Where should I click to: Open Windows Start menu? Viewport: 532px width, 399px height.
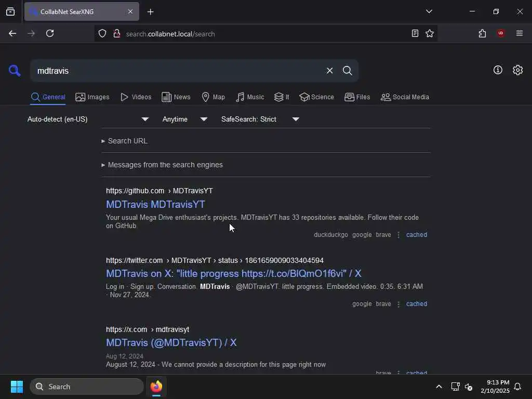[x=17, y=387]
